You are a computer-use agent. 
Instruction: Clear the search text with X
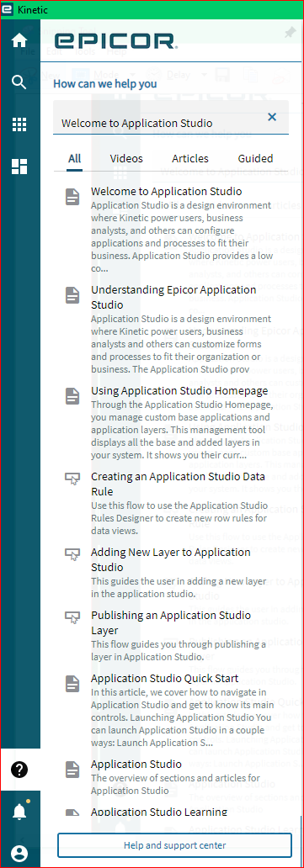[x=272, y=117]
